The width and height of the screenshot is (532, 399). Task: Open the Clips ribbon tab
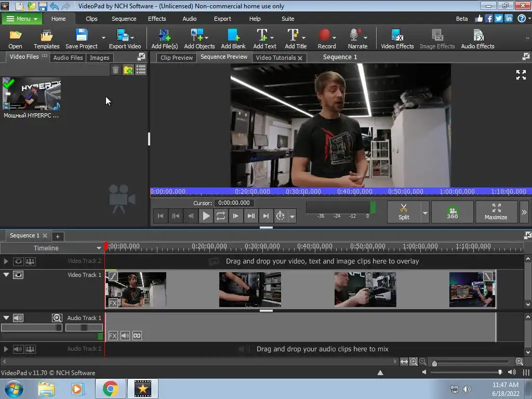[91, 19]
